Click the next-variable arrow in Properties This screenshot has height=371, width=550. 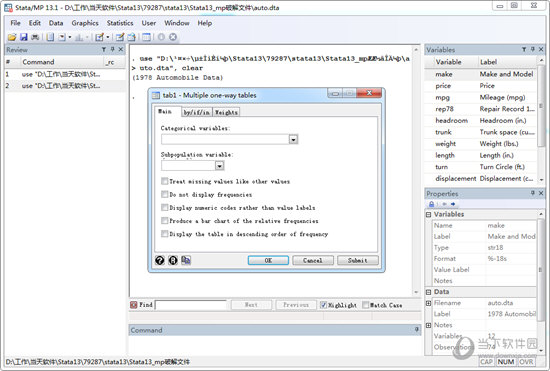(x=453, y=204)
